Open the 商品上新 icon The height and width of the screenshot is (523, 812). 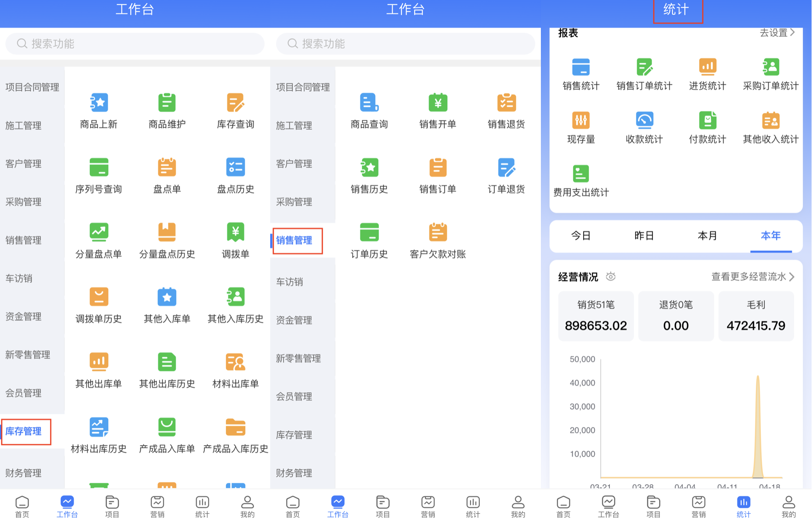pyautogui.click(x=99, y=103)
